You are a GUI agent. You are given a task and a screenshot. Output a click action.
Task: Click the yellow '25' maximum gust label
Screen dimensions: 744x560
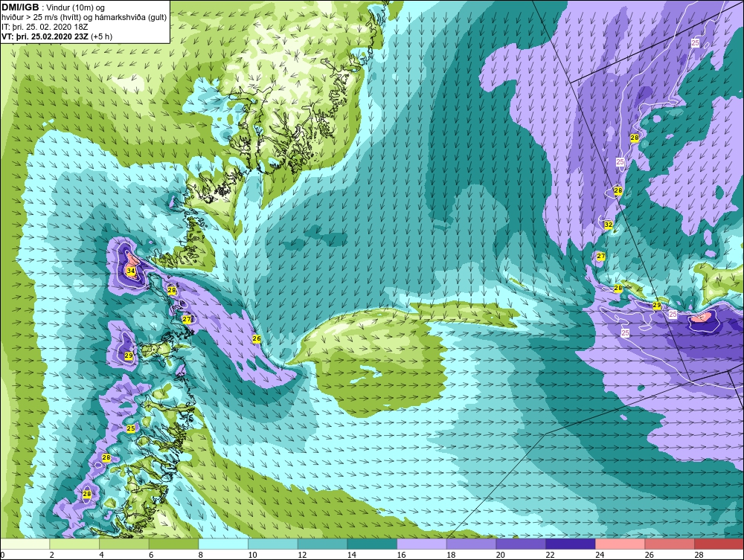[x=130, y=428]
